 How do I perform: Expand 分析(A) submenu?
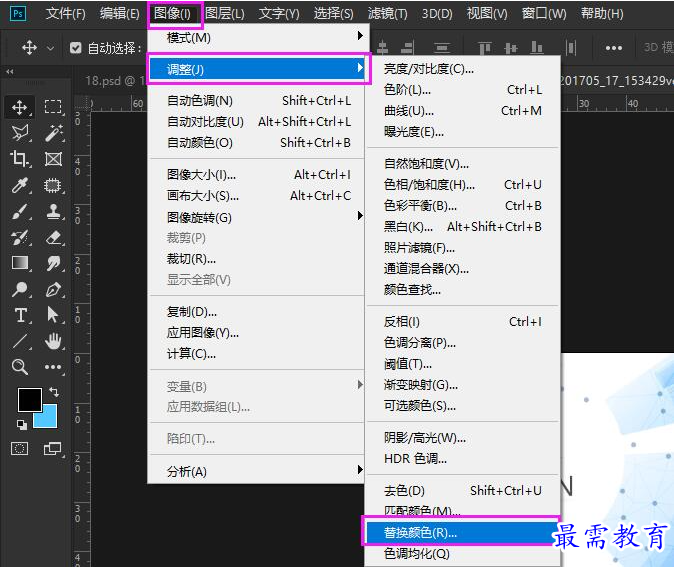pyautogui.click(x=257, y=471)
